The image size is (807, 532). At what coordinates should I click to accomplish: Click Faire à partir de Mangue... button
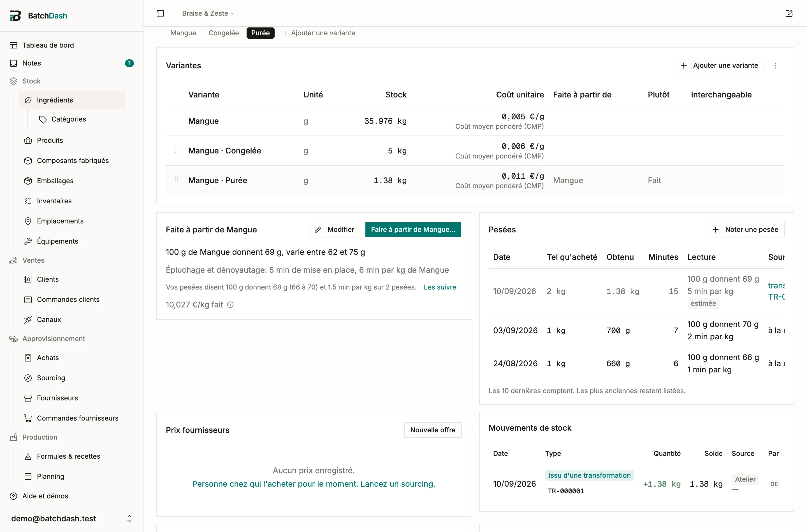(x=413, y=230)
